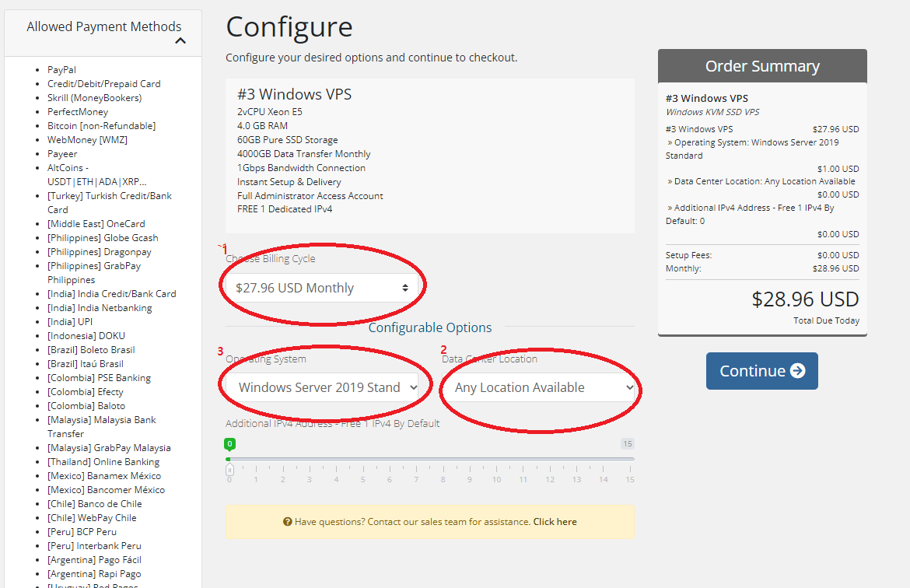Click WebMoney [WMZ] list entry
Screen dimensions: 910x588
click(x=88, y=139)
